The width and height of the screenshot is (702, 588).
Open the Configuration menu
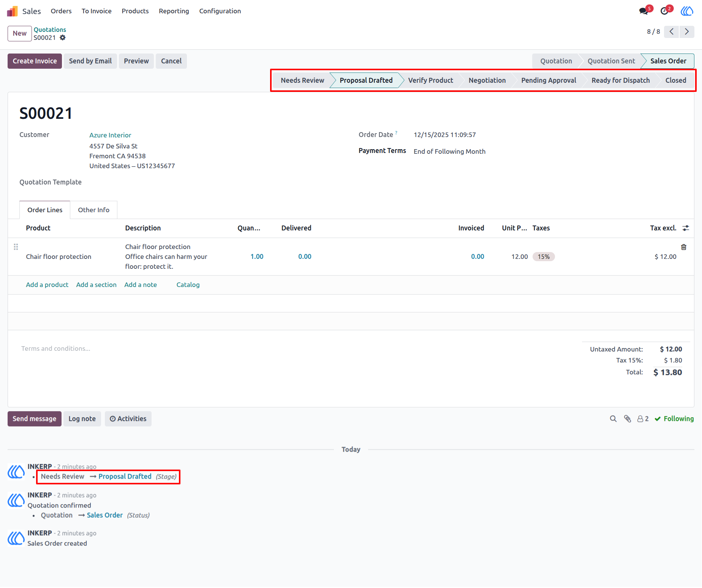220,11
